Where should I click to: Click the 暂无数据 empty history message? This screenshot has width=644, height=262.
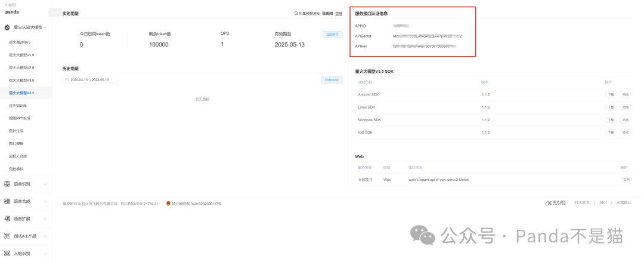click(x=203, y=99)
